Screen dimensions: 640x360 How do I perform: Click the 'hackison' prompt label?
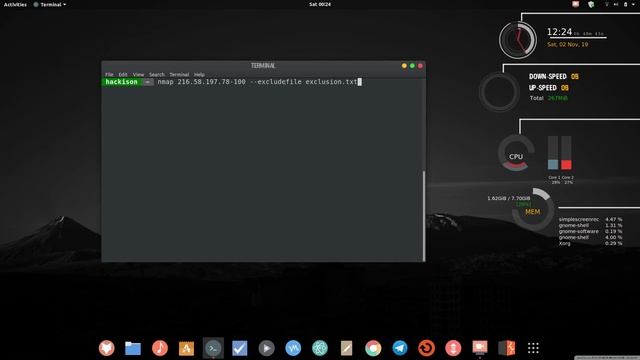(x=121, y=82)
